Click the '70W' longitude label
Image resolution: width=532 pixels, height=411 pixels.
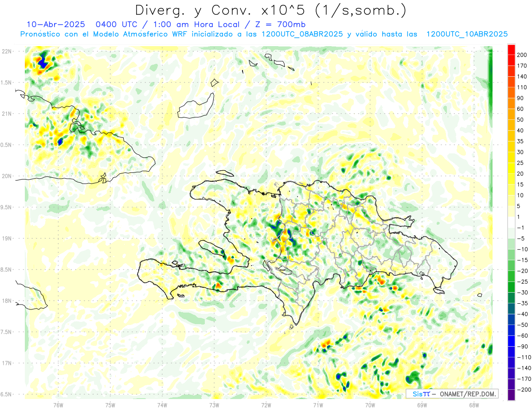(370, 405)
